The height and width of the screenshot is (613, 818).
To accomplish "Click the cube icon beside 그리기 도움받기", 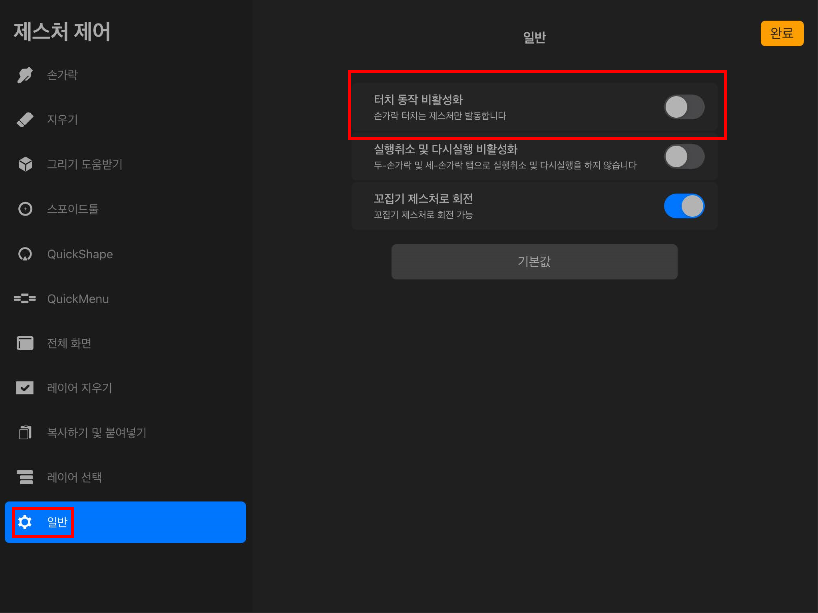I will click(x=25, y=164).
